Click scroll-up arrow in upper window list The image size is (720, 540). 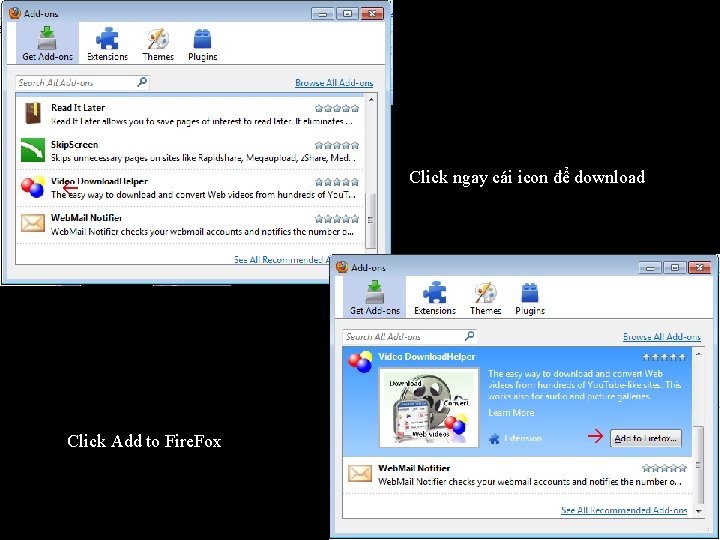click(x=371, y=99)
